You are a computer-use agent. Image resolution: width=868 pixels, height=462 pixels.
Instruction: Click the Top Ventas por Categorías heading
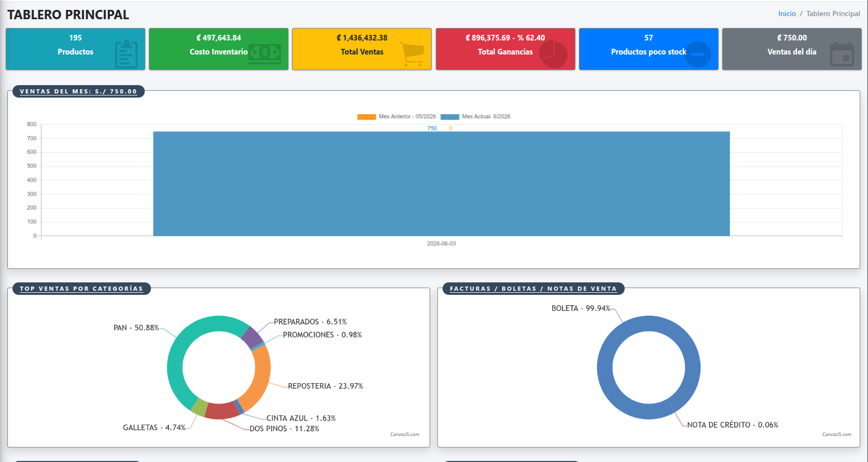[81, 289]
